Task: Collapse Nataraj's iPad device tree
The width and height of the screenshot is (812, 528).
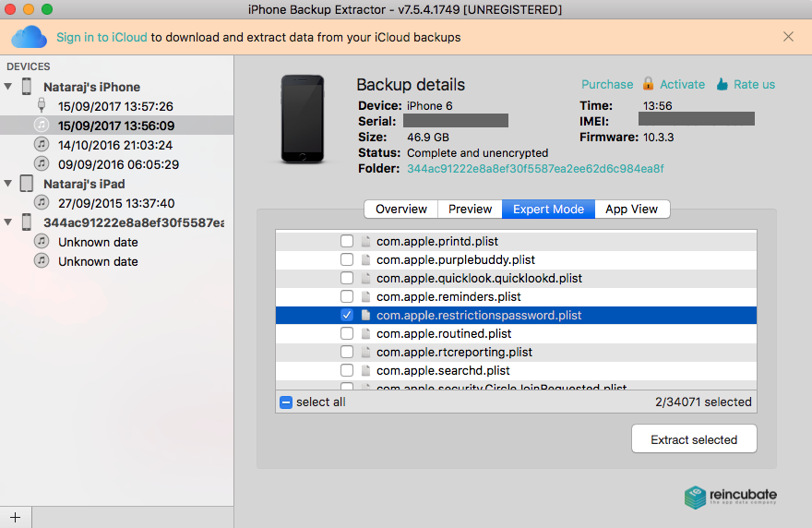Action: coord(8,184)
